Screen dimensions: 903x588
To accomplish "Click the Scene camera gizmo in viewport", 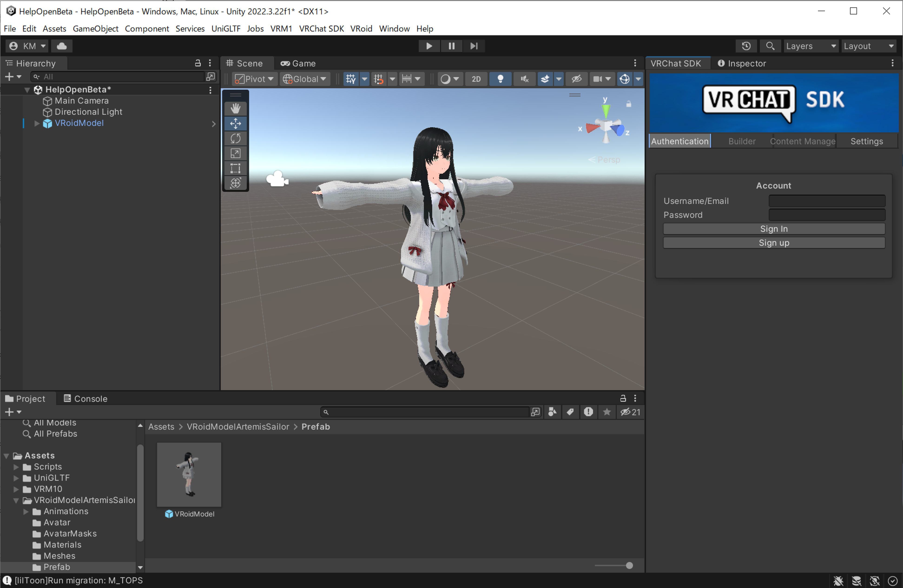I will pyautogui.click(x=277, y=179).
